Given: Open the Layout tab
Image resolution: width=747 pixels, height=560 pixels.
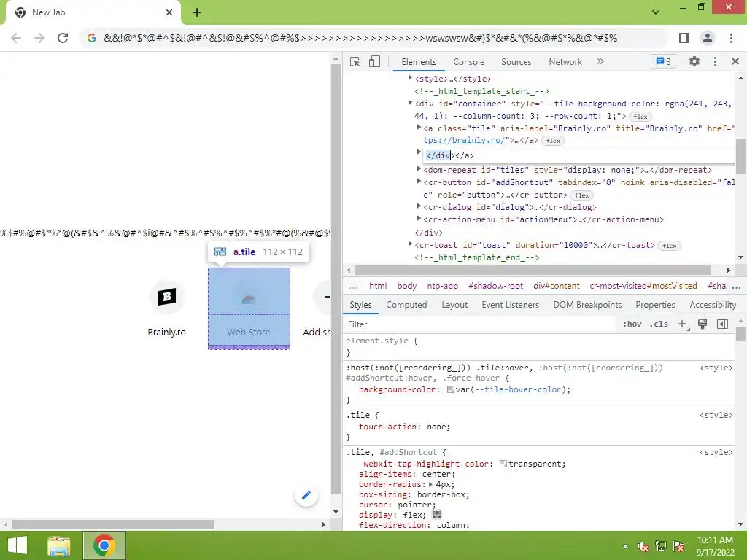Looking at the screenshot, I should [x=454, y=305].
